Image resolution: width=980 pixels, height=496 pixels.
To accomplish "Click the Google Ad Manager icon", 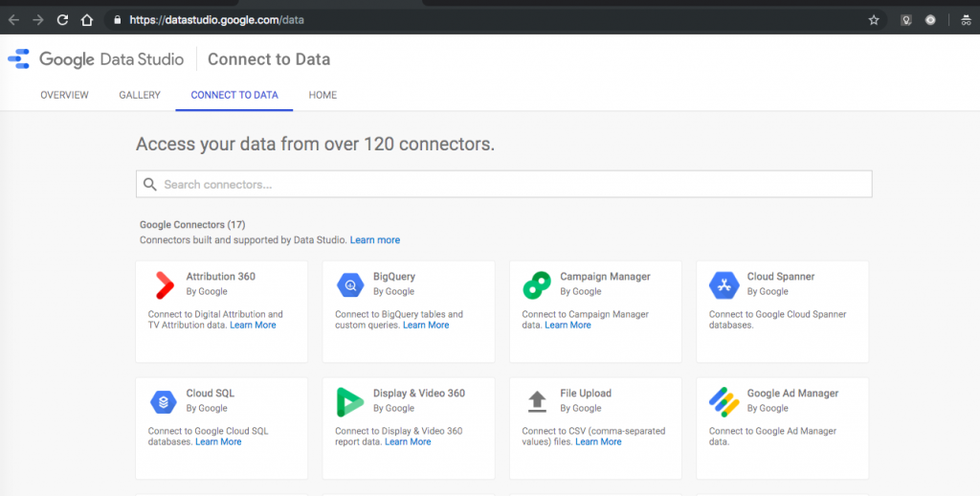I will pos(724,401).
